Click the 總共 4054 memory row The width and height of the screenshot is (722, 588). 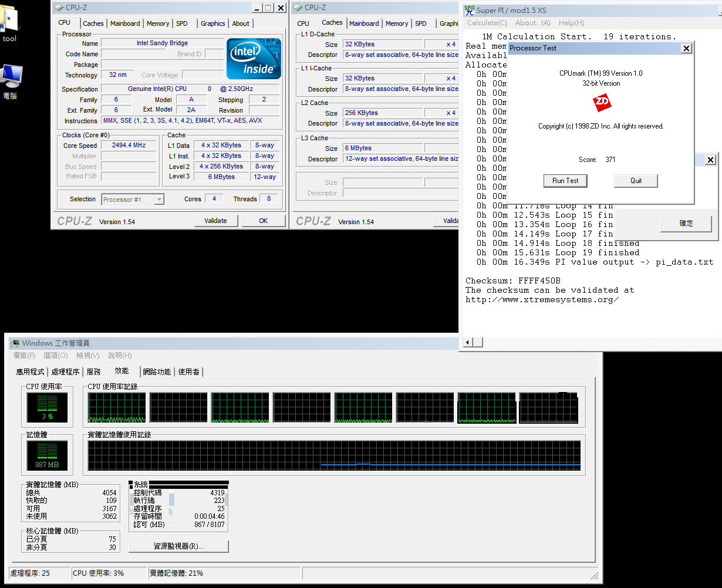click(71, 493)
